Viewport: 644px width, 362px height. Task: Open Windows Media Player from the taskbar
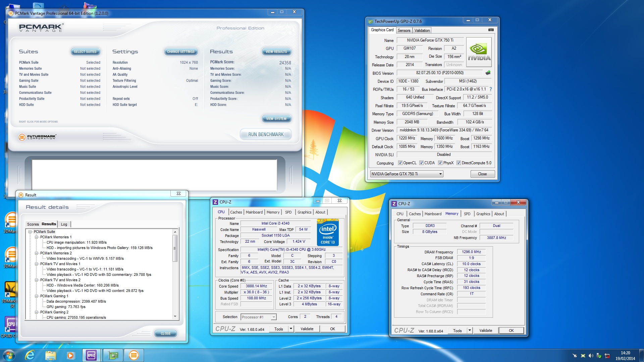pos(70,355)
